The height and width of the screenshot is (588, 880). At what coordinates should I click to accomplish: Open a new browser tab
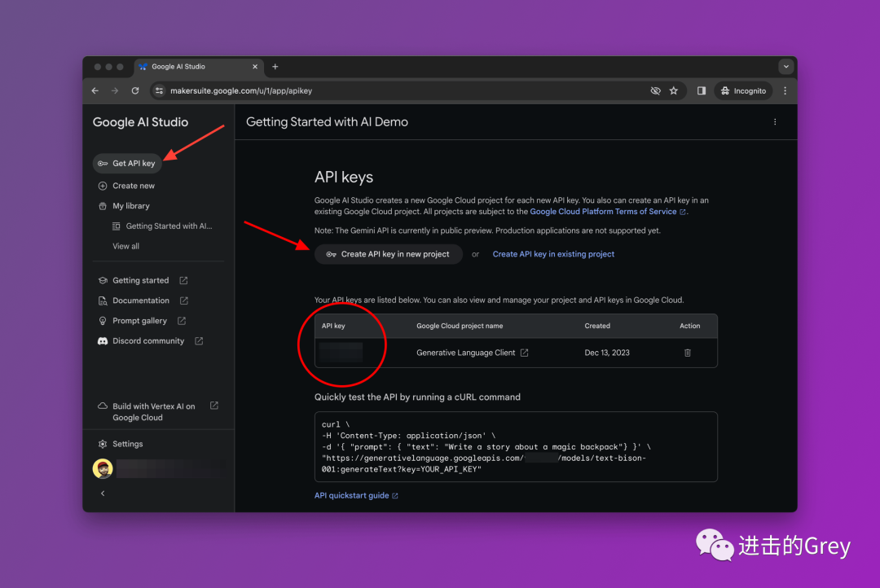click(x=275, y=66)
